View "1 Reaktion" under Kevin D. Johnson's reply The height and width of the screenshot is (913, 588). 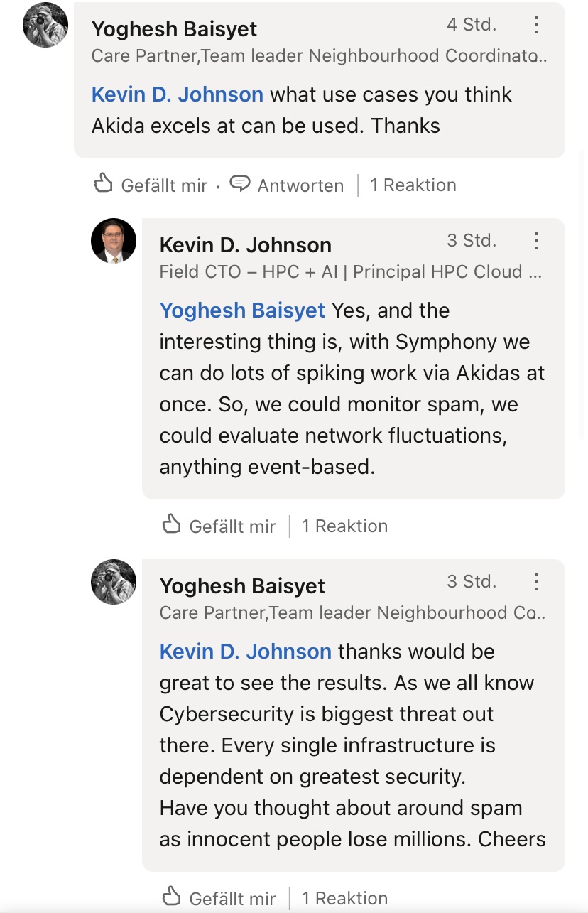tap(345, 526)
